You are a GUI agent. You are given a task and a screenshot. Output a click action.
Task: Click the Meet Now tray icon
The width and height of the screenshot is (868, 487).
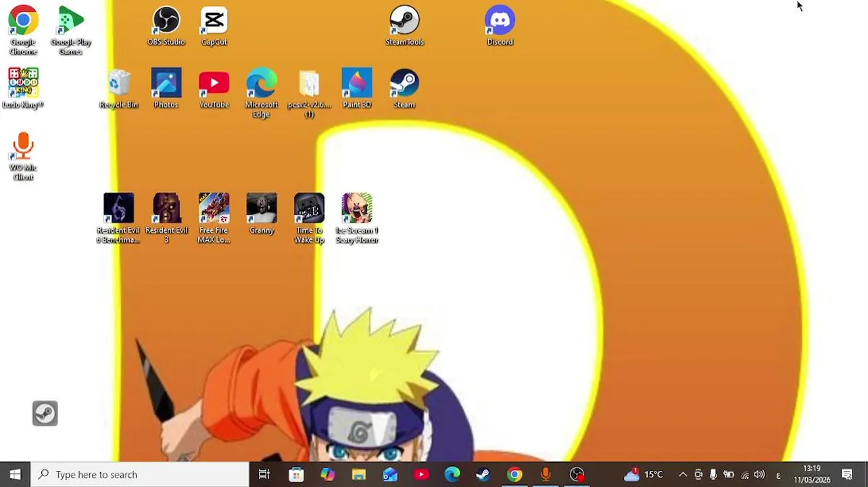698,475
